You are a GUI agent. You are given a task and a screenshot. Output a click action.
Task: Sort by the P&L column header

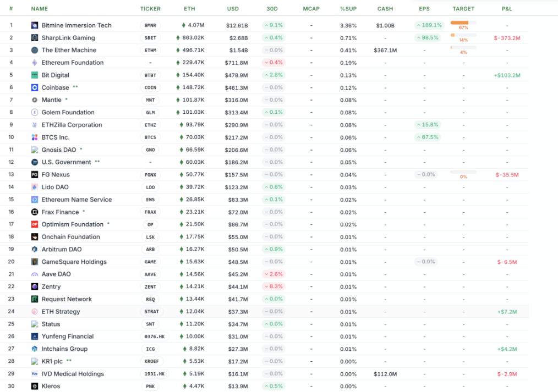[x=507, y=9]
